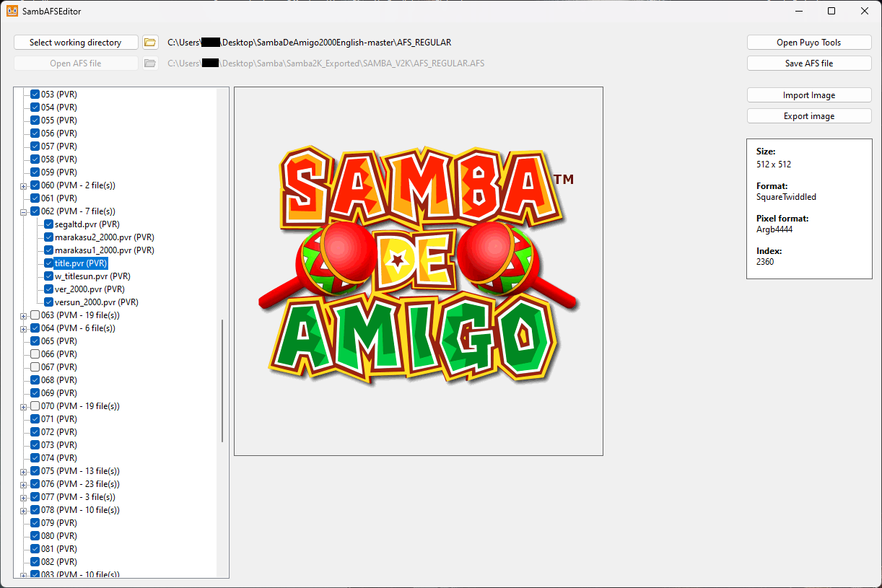This screenshot has width=882, height=588.
Task: Enable the 063 (PVM - 19 file(s)) checkbox
Action: [35, 315]
